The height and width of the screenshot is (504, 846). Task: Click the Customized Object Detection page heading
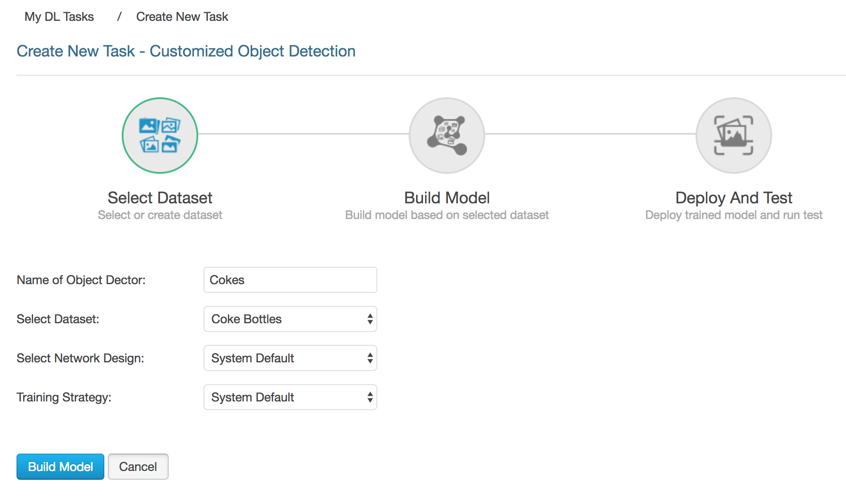[x=186, y=51]
